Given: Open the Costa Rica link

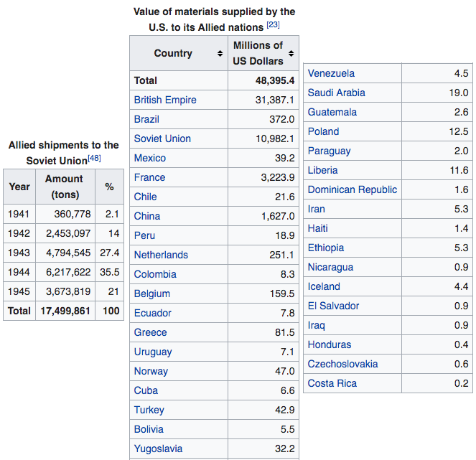Looking at the screenshot, I should tap(332, 384).
